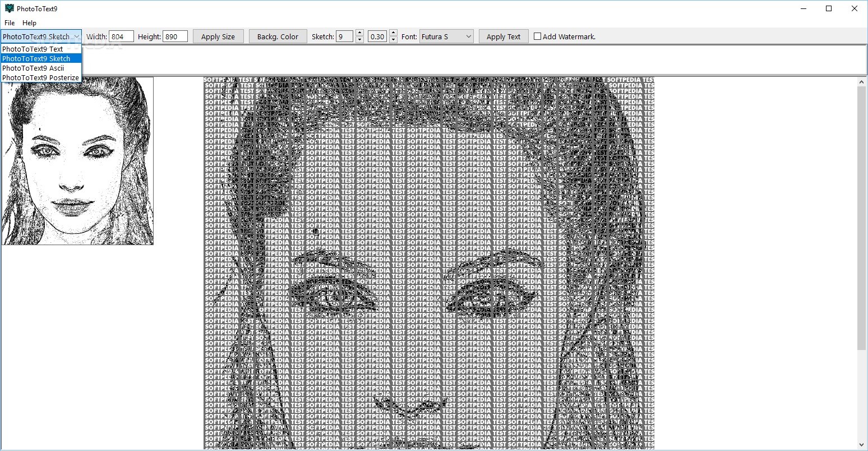Close the PhotoToText9 window
868x451 pixels.
point(855,8)
